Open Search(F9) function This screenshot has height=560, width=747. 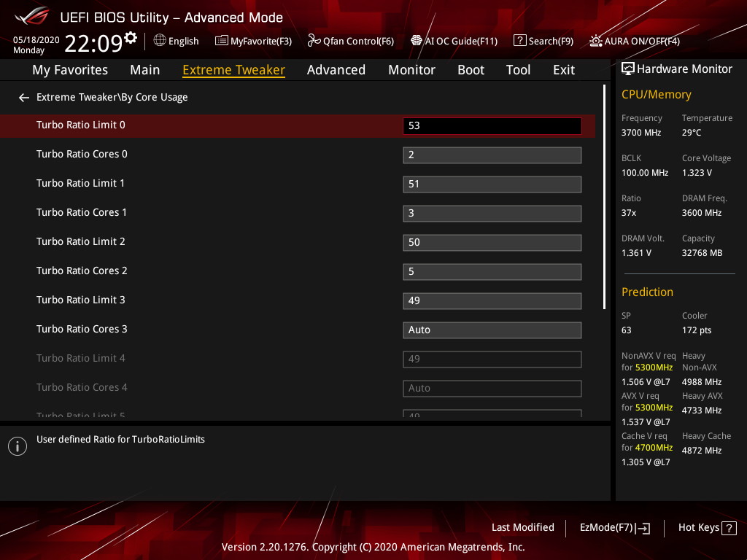click(551, 42)
